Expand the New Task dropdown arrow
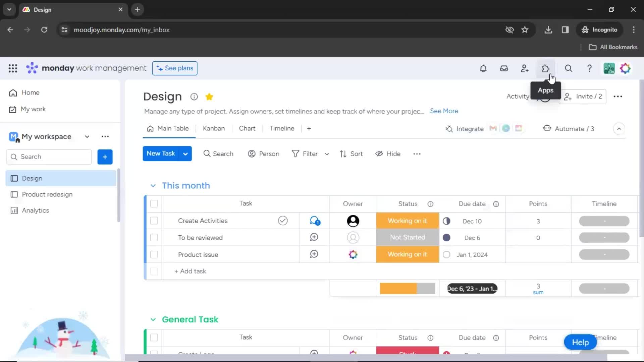644x362 pixels. (186, 154)
